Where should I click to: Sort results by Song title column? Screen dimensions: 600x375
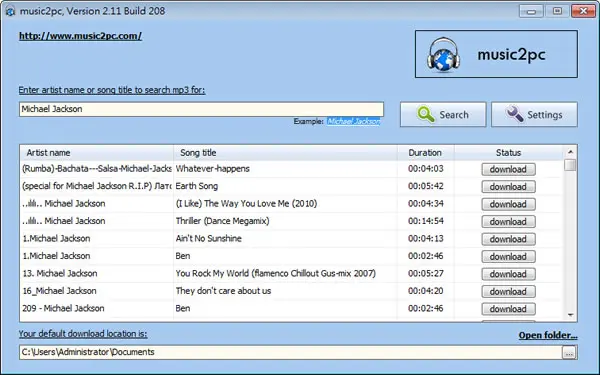[285, 153]
